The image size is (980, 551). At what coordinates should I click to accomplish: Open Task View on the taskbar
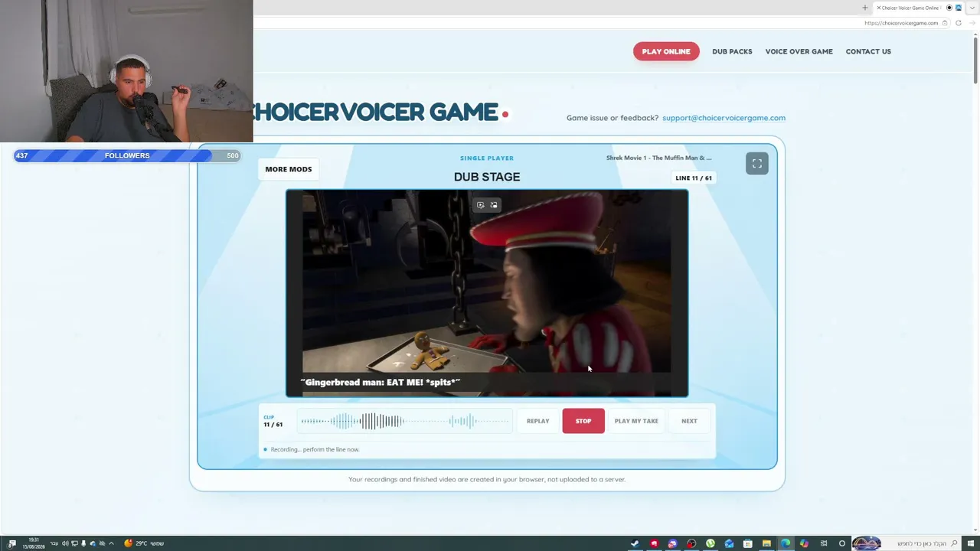point(823,543)
